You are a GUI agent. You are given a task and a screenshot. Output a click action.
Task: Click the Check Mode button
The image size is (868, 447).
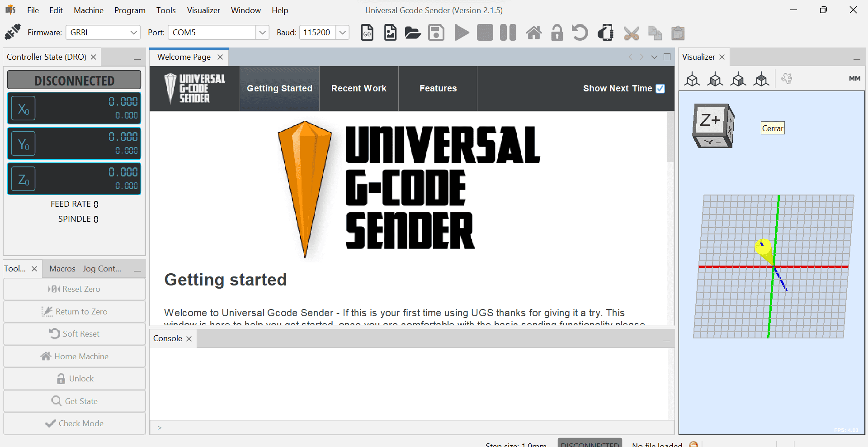tap(74, 423)
